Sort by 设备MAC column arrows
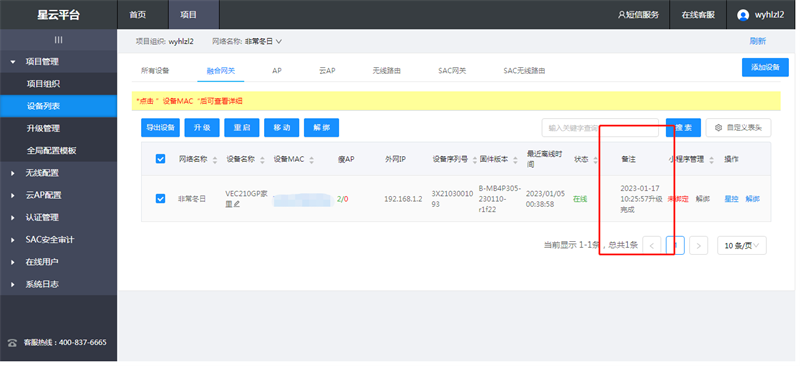Image resolution: width=800 pixels, height=366 pixels. click(x=312, y=160)
